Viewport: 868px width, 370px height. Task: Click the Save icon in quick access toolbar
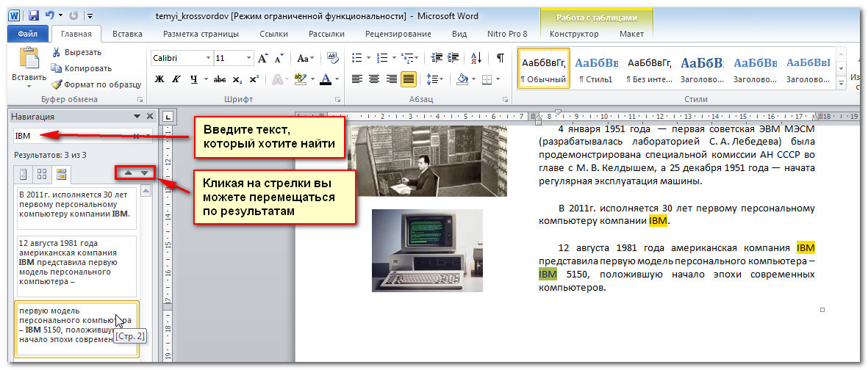(33, 15)
